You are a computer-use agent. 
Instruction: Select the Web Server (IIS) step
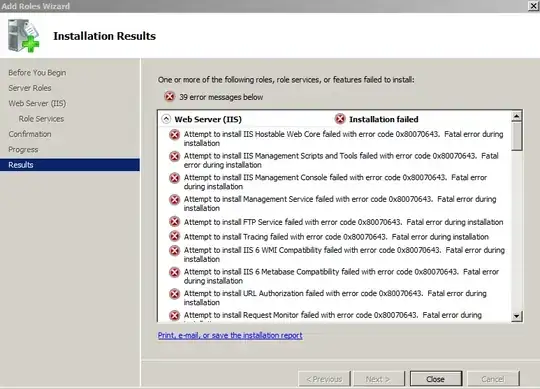point(37,103)
